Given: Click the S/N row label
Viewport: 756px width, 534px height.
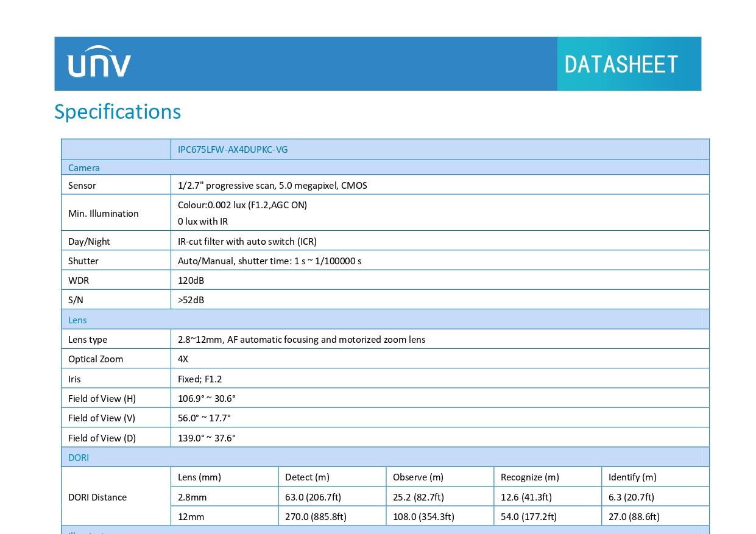Looking at the screenshot, I should pos(76,300).
